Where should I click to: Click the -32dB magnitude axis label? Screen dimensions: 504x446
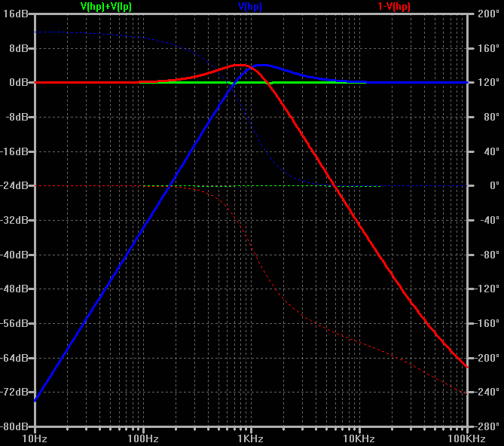click(14, 220)
